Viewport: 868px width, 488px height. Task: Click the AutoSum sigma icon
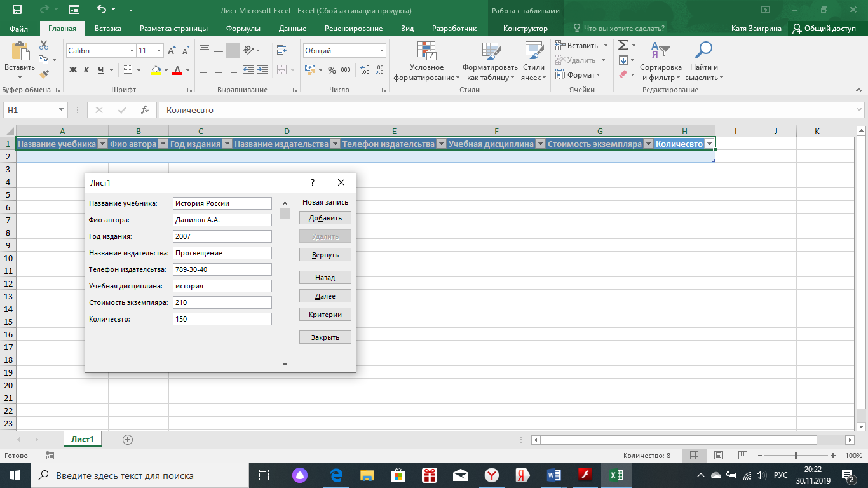pos(623,45)
